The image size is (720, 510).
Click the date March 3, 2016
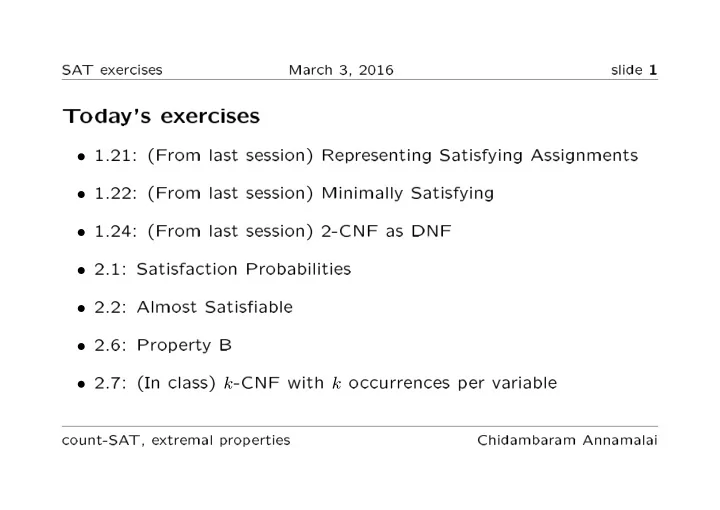(x=341, y=70)
